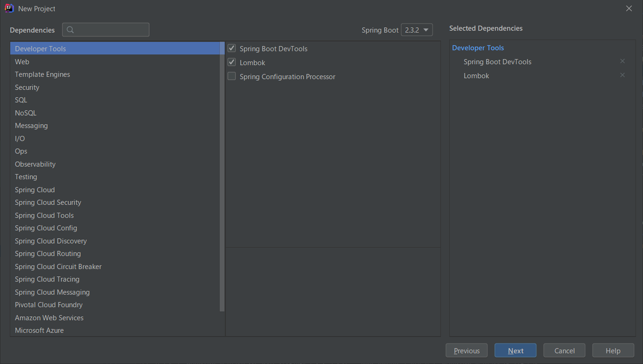Click the Previous button
This screenshot has width=643, height=364.
(467, 351)
